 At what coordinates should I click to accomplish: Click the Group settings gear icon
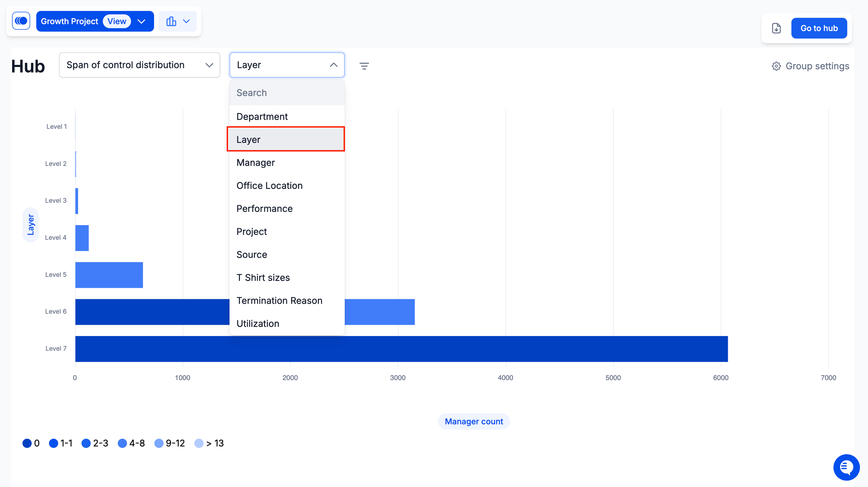click(776, 66)
